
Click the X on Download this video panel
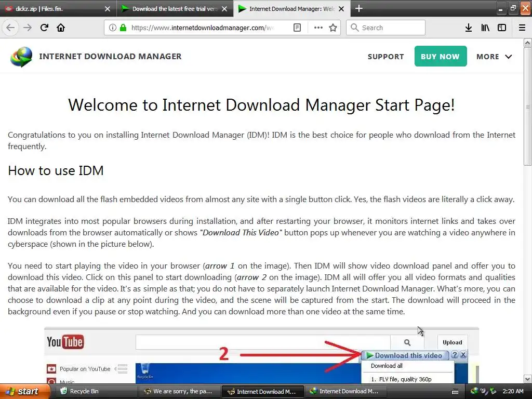point(463,355)
